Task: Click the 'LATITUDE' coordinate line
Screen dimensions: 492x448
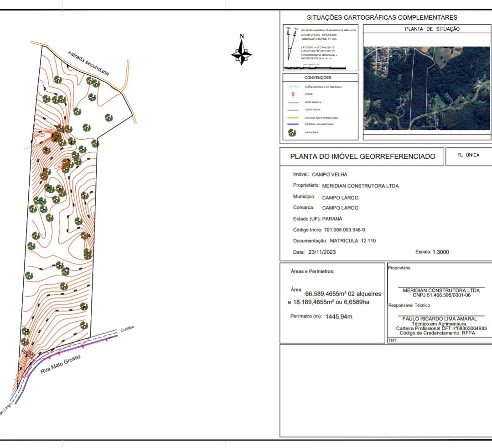Action: pos(317,47)
